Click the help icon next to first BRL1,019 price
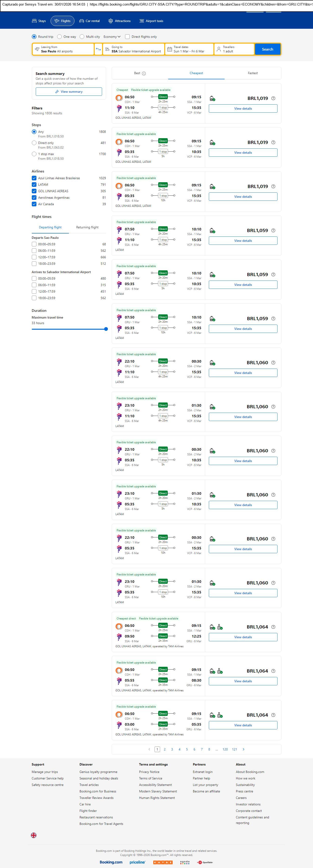Viewport: 313px width, 868px height. (273, 98)
